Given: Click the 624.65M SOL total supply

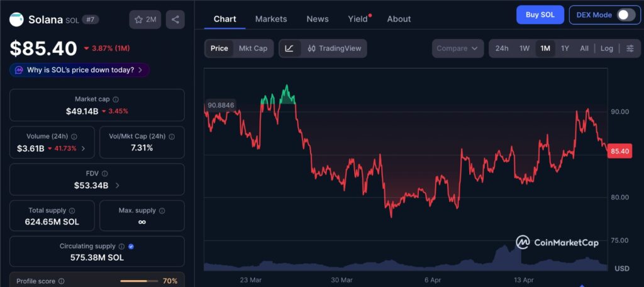Looking at the screenshot, I should [52, 222].
